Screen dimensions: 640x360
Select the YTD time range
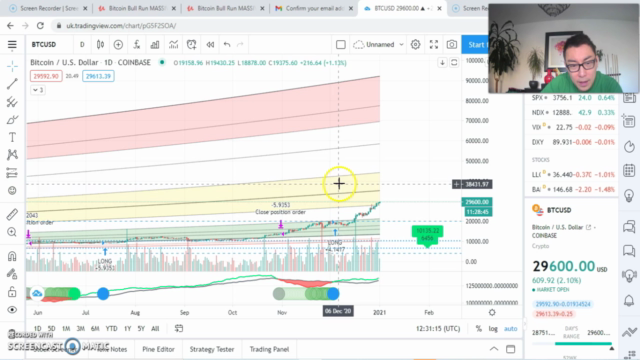pyautogui.click(x=111, y=329)
